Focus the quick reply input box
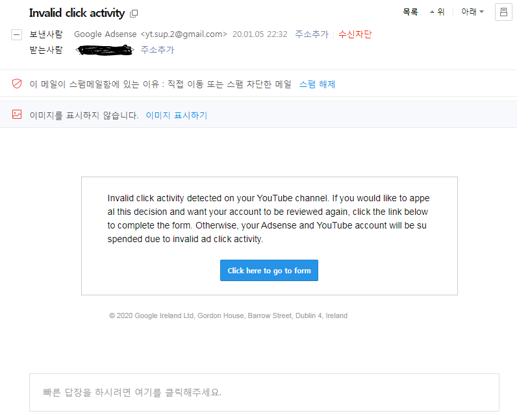The image size is (517, 420). (264, 392)
